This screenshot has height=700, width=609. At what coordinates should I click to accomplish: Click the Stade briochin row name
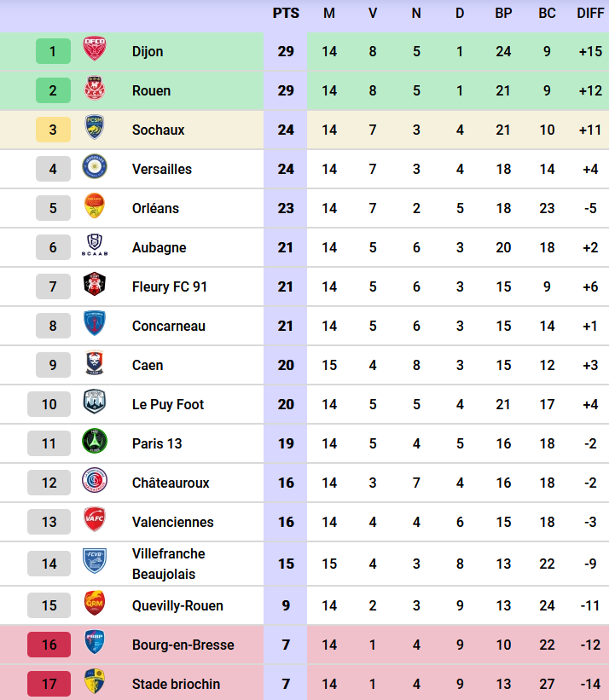pyautogui.click(x=176, y=684)
